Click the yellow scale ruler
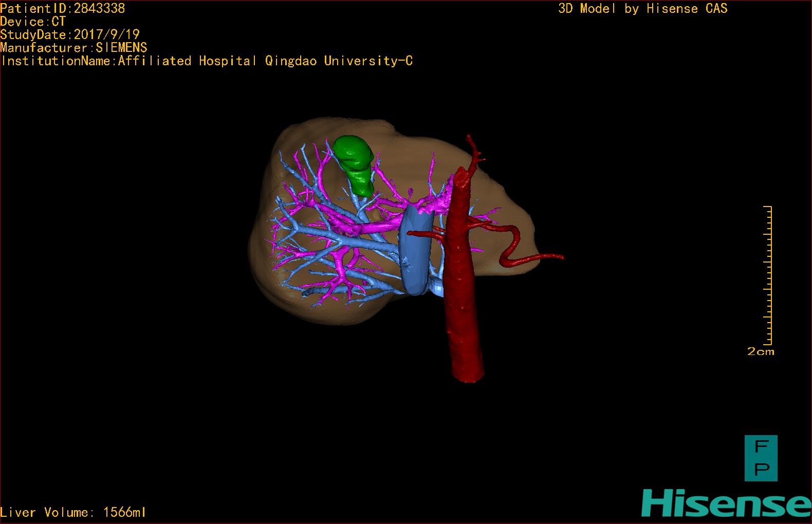 click(x=768, y=275)
